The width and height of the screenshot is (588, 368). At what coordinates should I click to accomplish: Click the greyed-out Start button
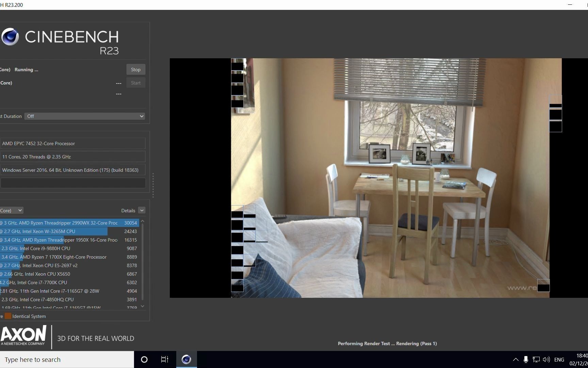pyautogui.click(x=135, y=83)
